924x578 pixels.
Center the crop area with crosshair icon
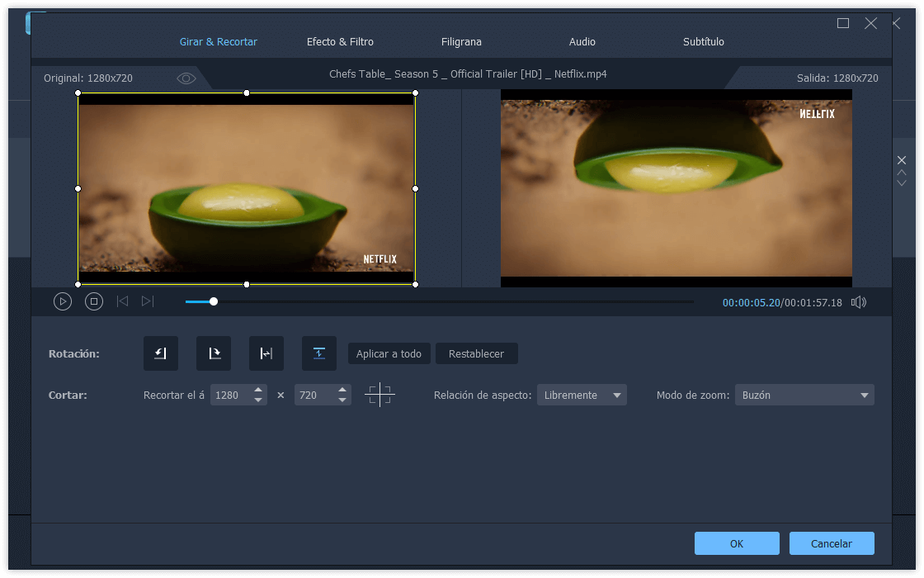pos(379,395)
